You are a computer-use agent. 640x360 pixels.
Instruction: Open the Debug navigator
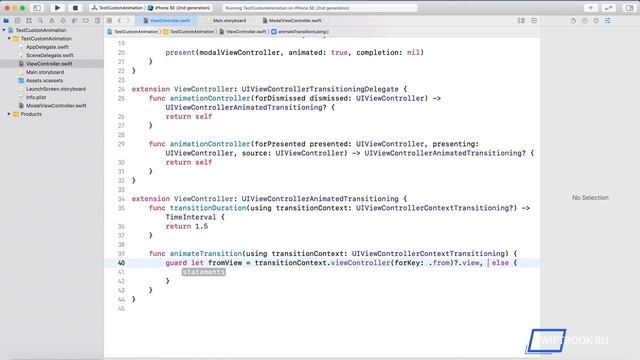click(x=74, y=20)
